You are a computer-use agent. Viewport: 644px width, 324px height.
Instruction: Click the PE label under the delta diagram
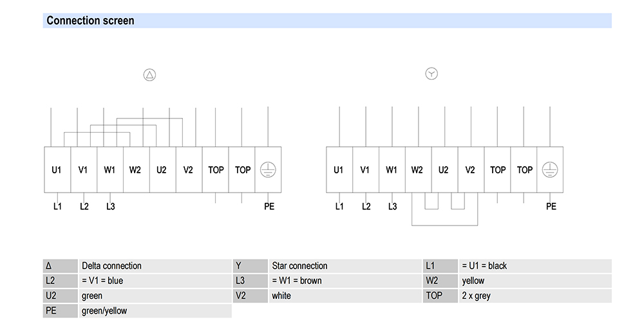(x=269, y=206)
